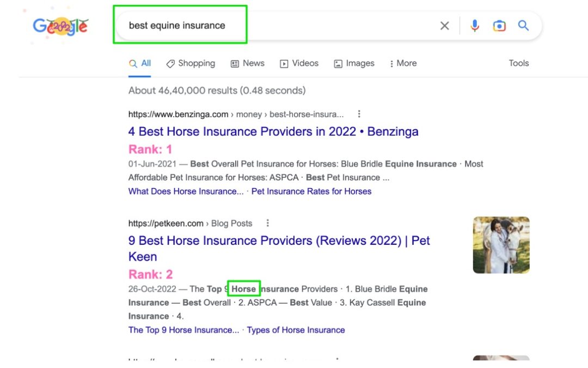Screen dimensions: 588x368
Task: Open the 'Types of Horse Insurance' sitelink
Action: tap(296, 330)
